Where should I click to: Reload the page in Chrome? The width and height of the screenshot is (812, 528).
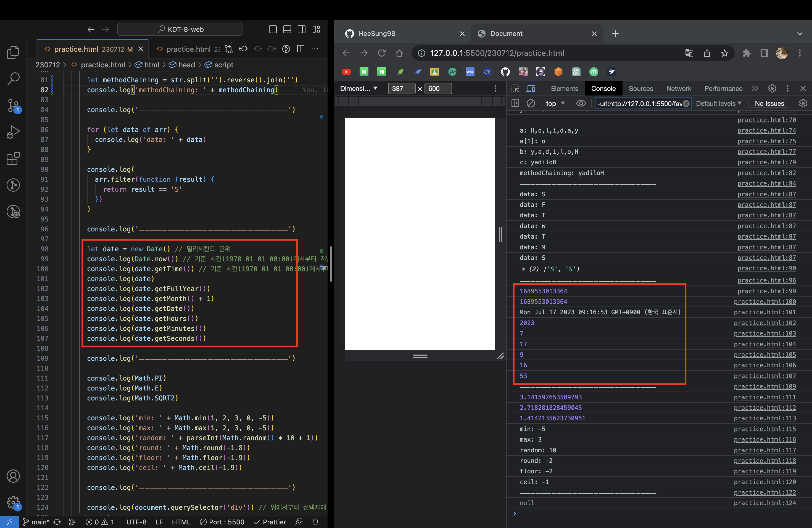coord(381,53)
